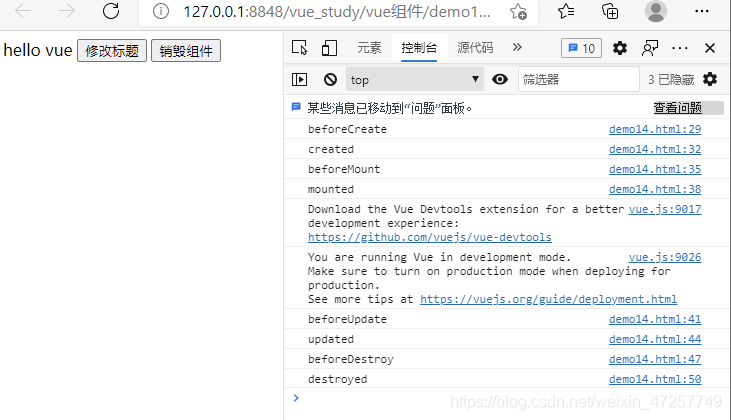Clear the console icon
The width and height of the screenshot is (731, 420).
pos(330,80)
